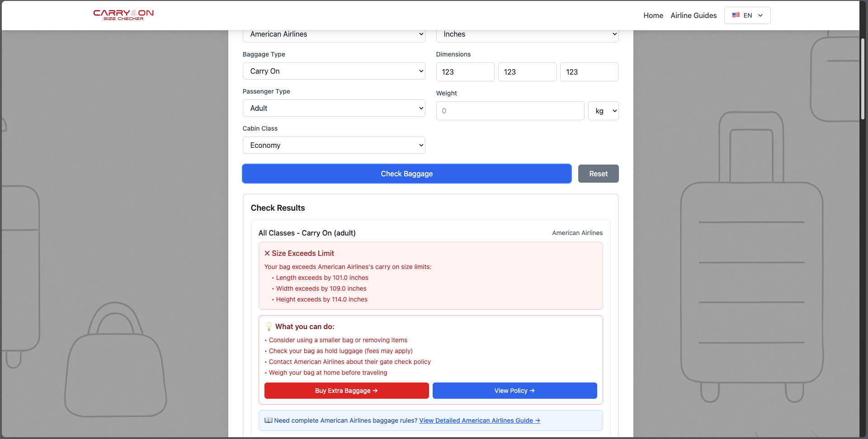
Task: Open the American Airlines airline dropdown
Action: pyautogui.click(x=334, y=34)
